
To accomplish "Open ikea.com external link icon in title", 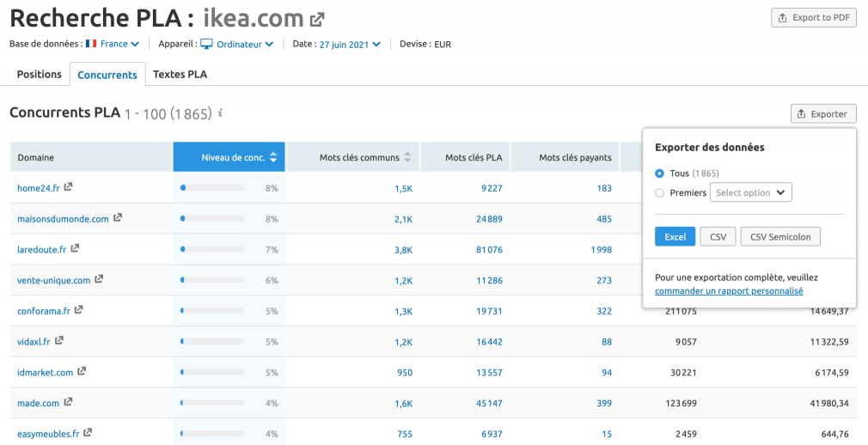I will pyautogui.click(x=317, y=20).
